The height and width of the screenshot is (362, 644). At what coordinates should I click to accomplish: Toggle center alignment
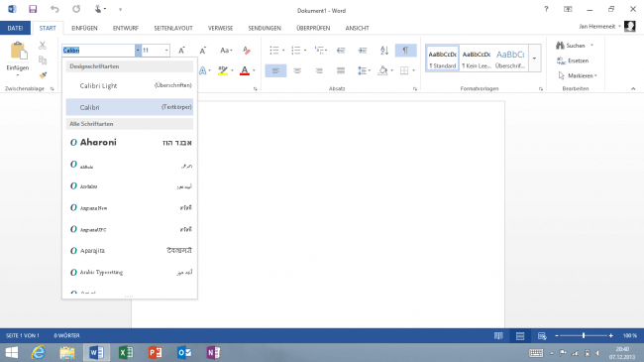[x=297, y=70]
